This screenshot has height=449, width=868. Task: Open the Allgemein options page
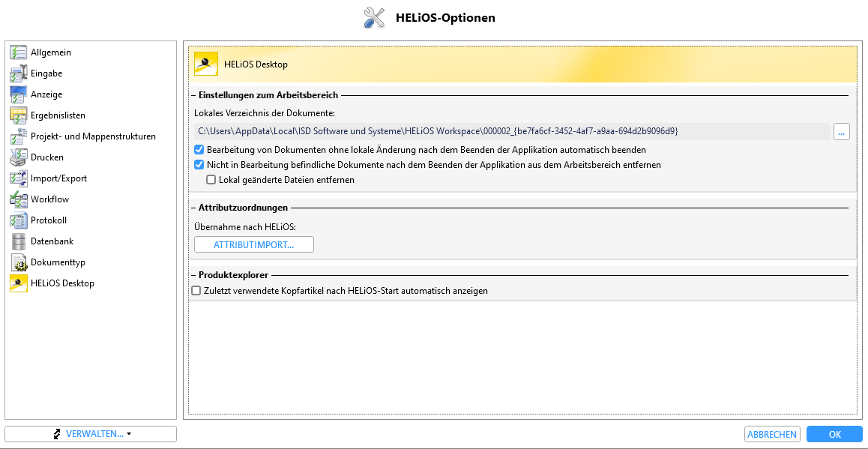51,52
